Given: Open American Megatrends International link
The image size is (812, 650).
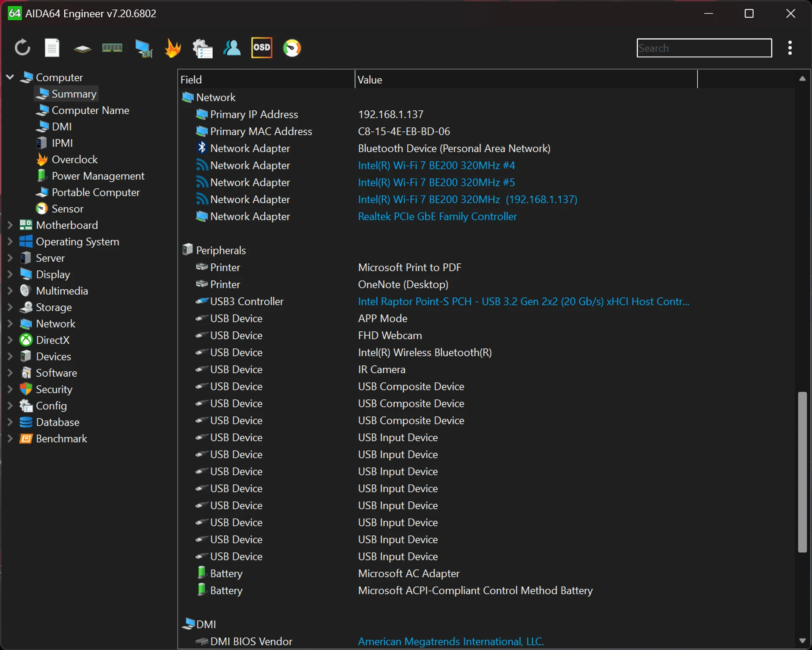Looking at the screenshot, I should (451, 641).
